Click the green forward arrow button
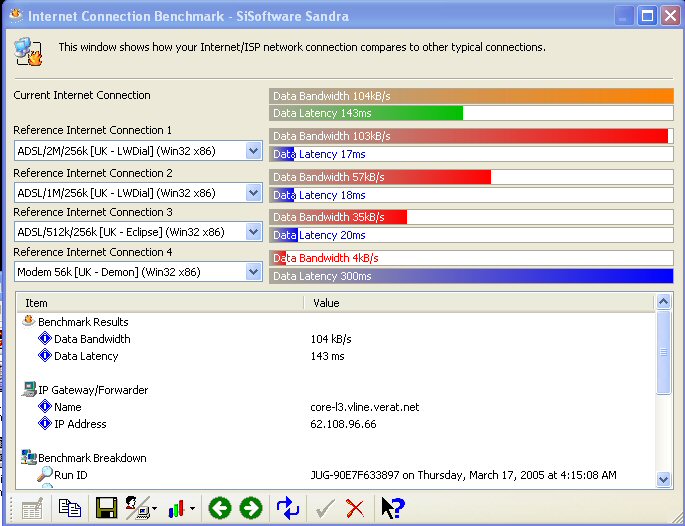685x526 pixels. (x=251, y=509)
